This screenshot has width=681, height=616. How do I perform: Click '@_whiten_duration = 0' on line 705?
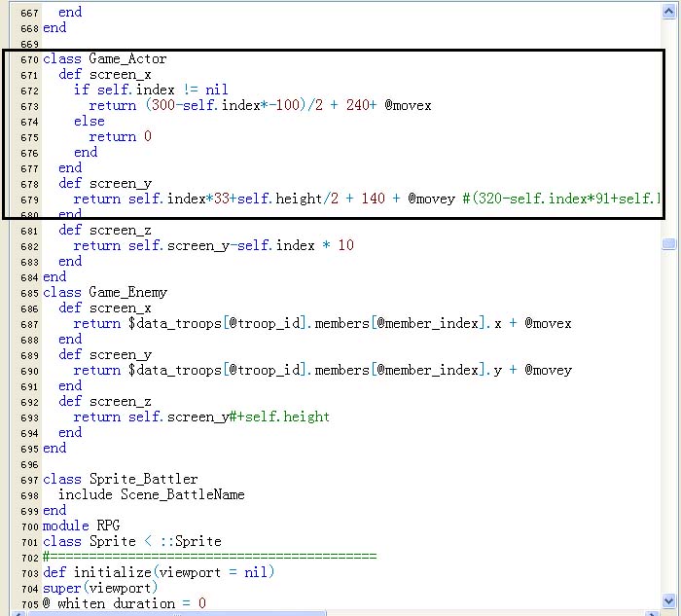tap(125, 603)
